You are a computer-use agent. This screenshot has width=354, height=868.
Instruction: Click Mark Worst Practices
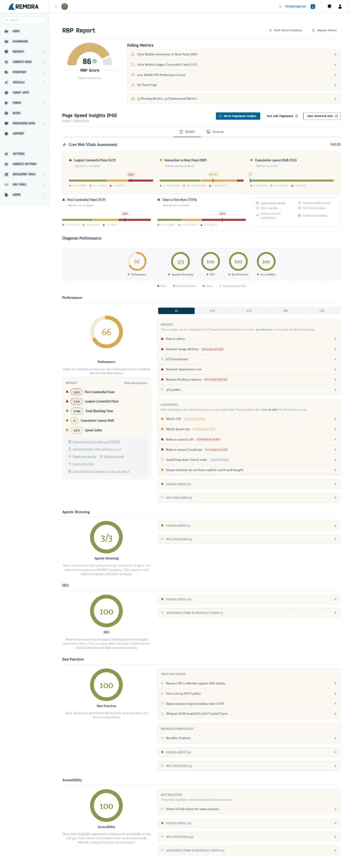click(x=285, y=30)
